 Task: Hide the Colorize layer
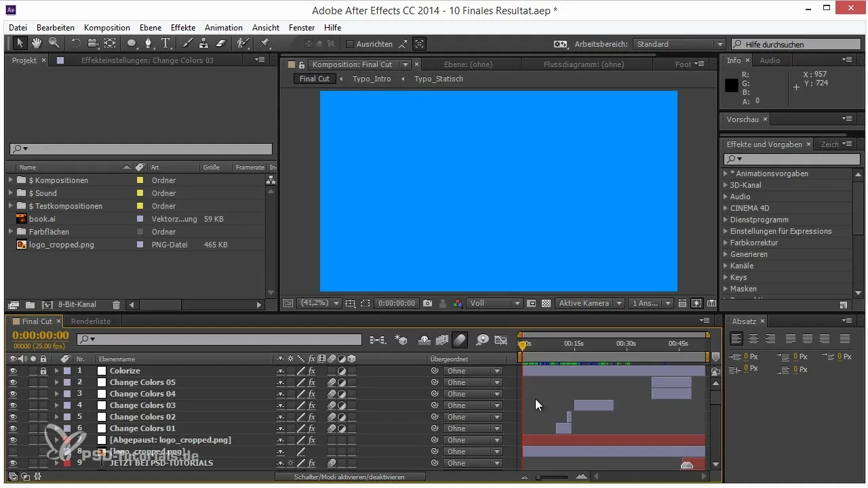pos(13,371)
